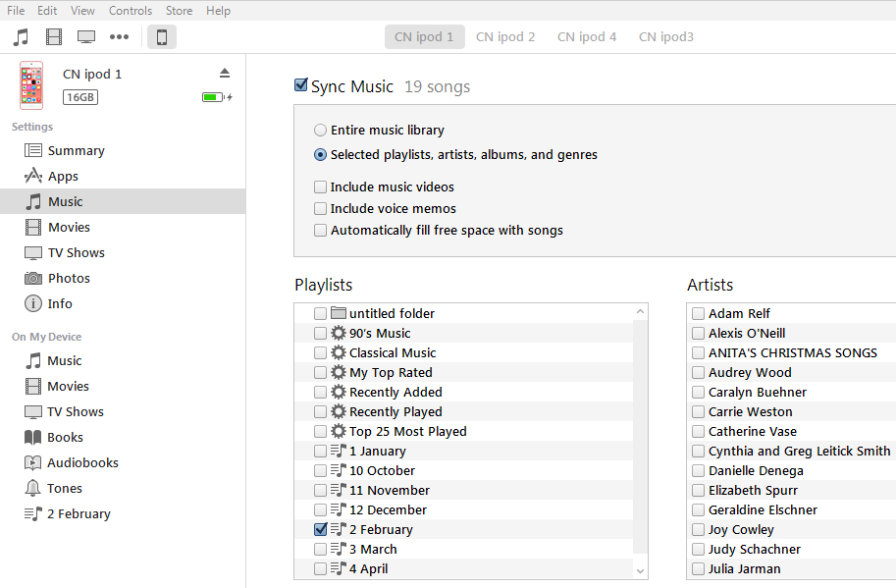Open the TV Shows monitor icon in toolbar

pos(86,37)
